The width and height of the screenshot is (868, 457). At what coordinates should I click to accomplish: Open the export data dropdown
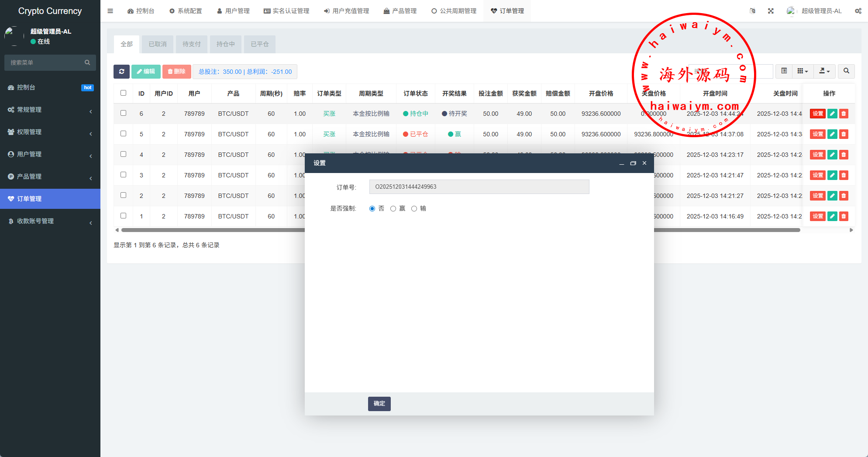click(824, 71)
